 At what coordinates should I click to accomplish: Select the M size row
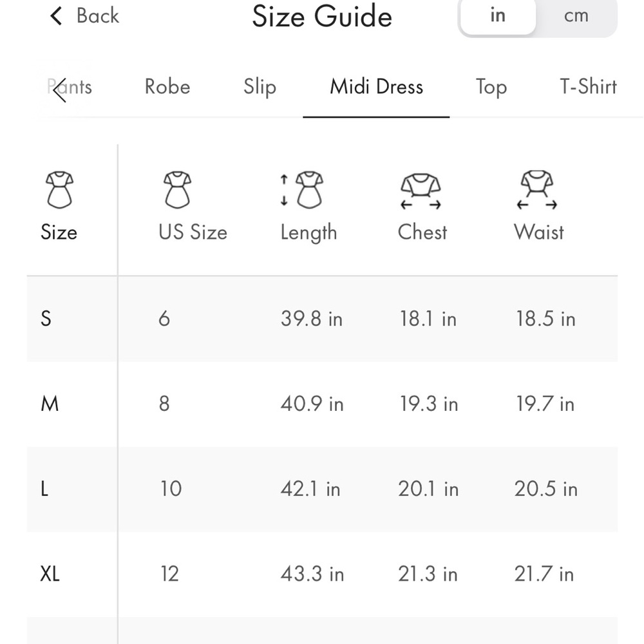(322, 404)
